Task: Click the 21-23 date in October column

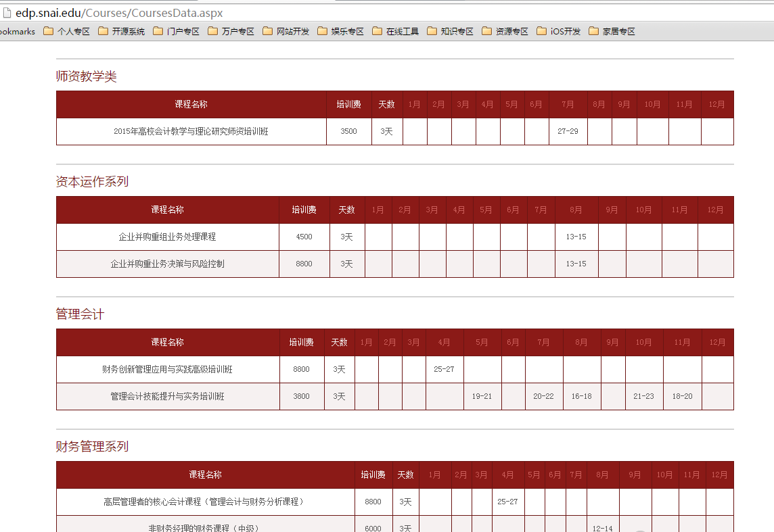Action: click(x=643, y=396)
